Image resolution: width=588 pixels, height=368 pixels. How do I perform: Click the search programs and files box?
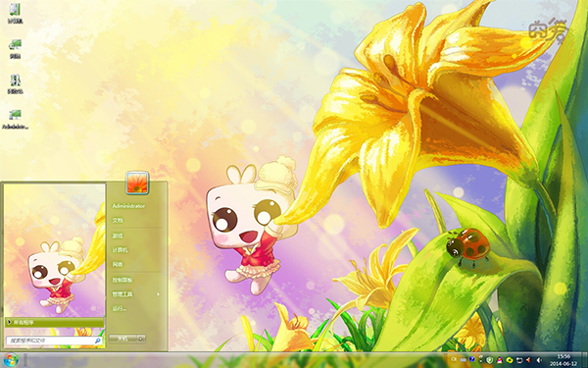click(x=54, y=341)
